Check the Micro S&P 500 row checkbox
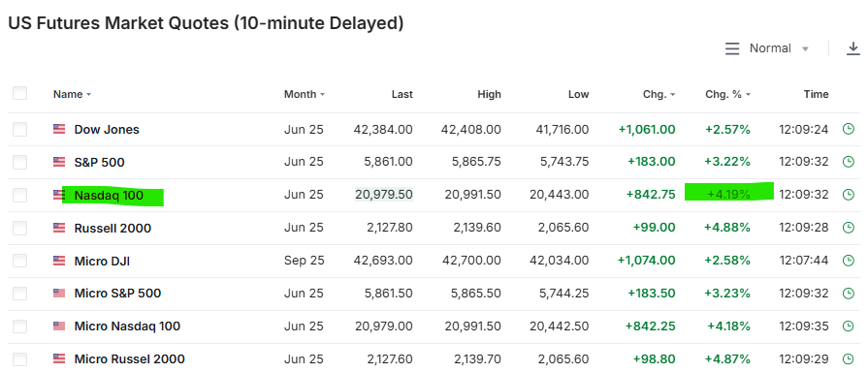The width and height of the screenshot is (868, 373). [x=20, y=294]
